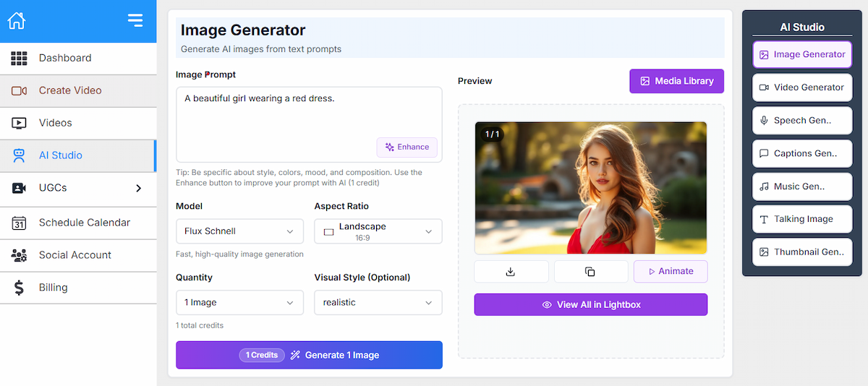
Task: Open the Media Library button
Action: (x=677, y=81)
